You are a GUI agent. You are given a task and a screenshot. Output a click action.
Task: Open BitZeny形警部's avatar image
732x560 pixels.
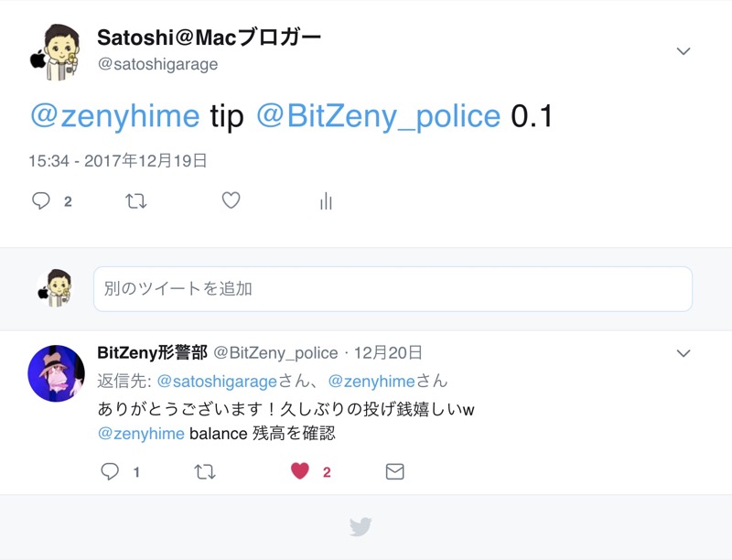(57, 373)
